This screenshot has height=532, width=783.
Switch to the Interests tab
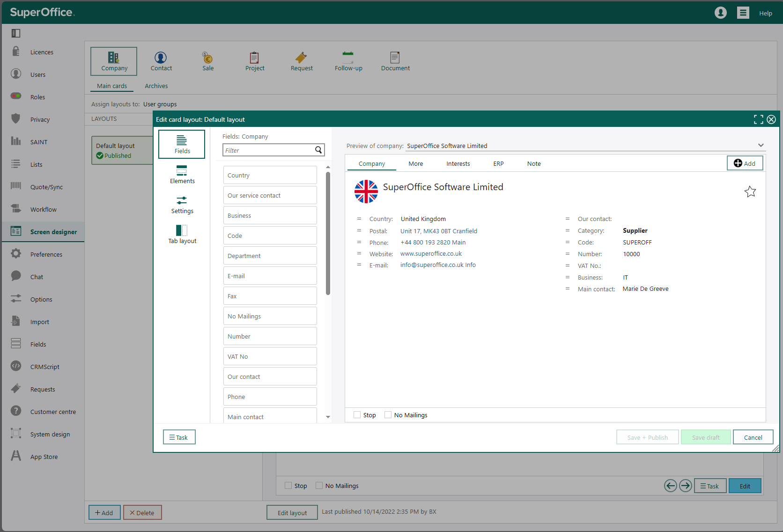point(458,163)
